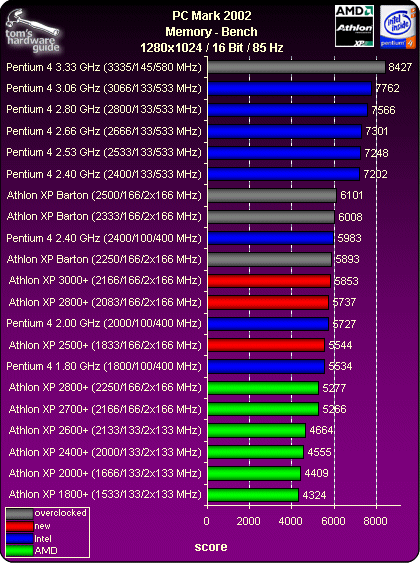Click the score value 5893
Screen dimensions: 420x563
click(347, 259)
